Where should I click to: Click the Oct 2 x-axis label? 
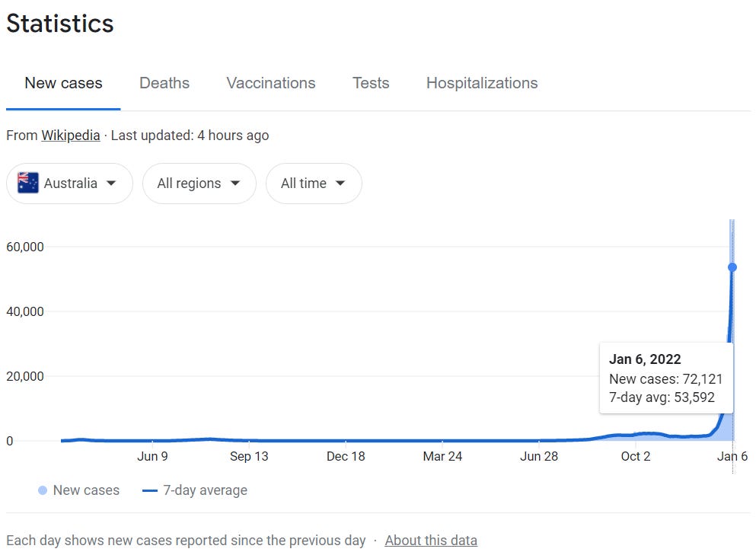point(636,457)
